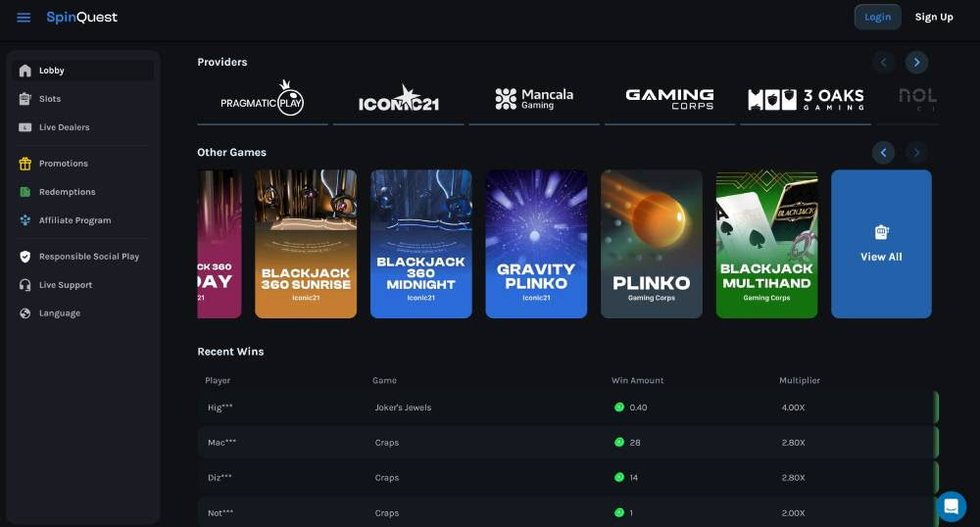
Task: Select the 3 Oaks Gaming provider logo
Action: [806, 100]
